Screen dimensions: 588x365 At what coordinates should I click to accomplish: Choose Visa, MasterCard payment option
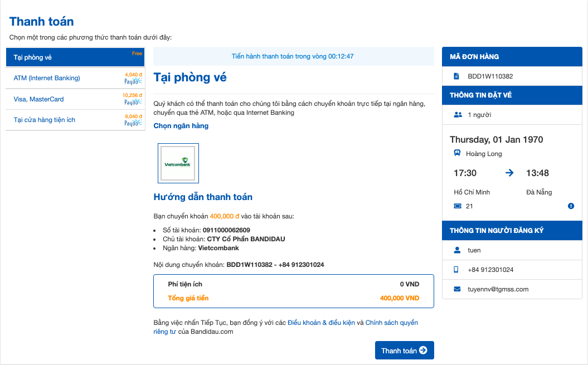pos(39,99)
